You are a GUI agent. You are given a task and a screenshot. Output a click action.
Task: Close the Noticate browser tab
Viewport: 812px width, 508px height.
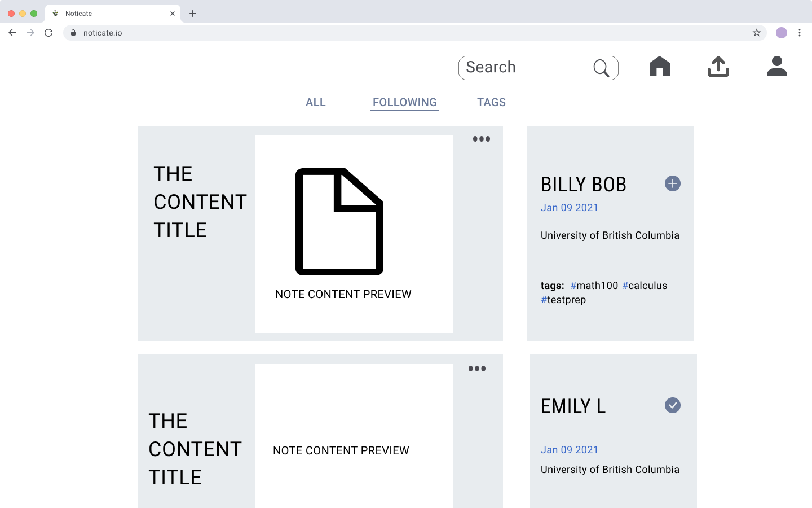pos(173,14)
